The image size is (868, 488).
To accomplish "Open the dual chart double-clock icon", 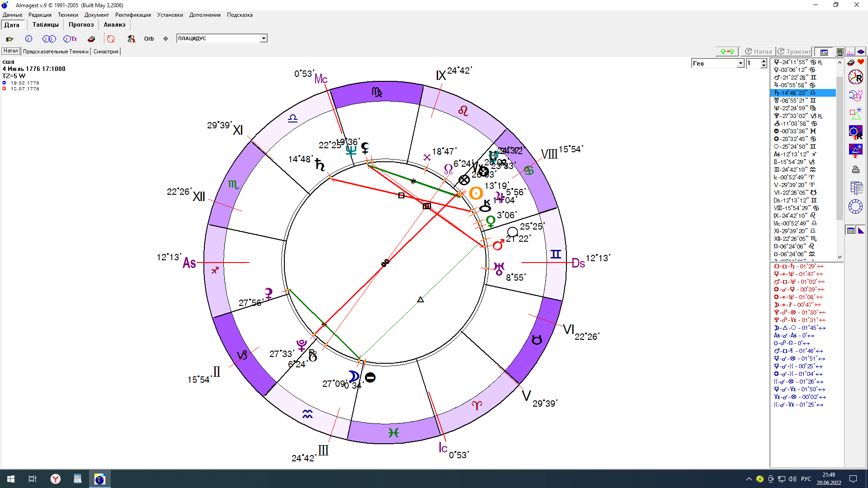I will [x=49, y=39].
